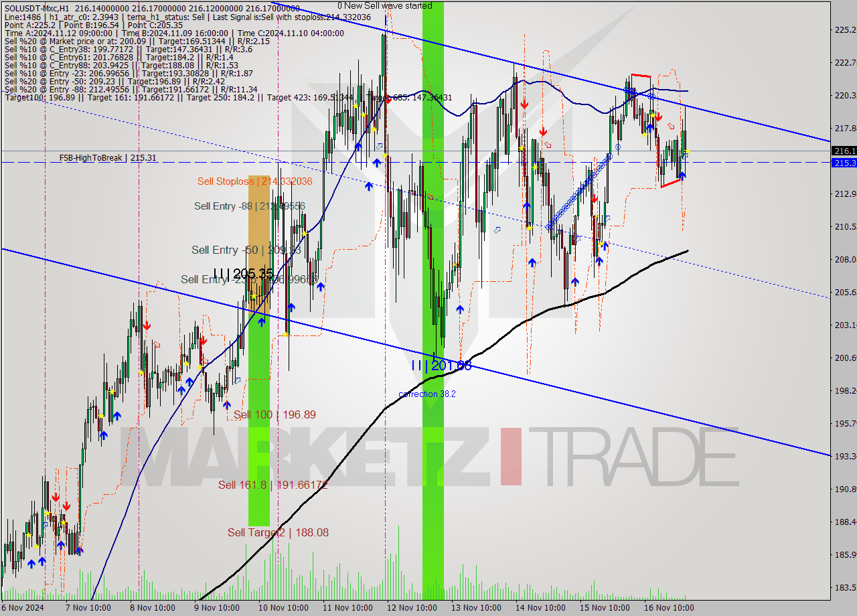
Task: Click the 6 Nov 2024 date label
Action: pos(22,608)
